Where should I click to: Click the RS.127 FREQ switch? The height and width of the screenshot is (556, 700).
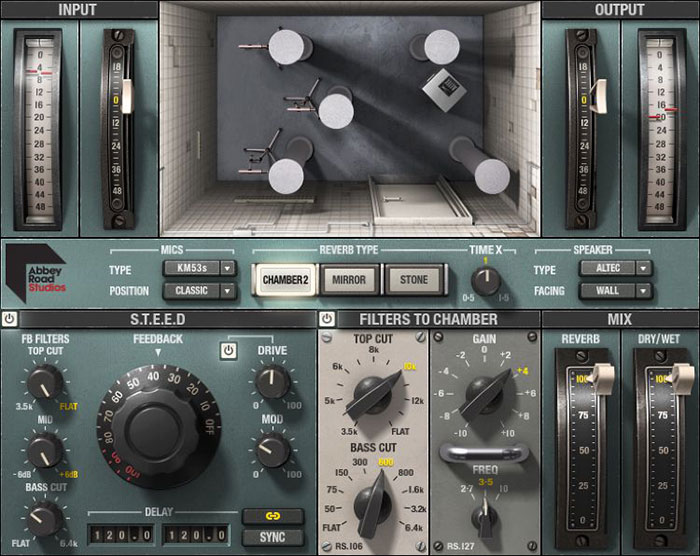pyautogui.click(x=485, y=518)
